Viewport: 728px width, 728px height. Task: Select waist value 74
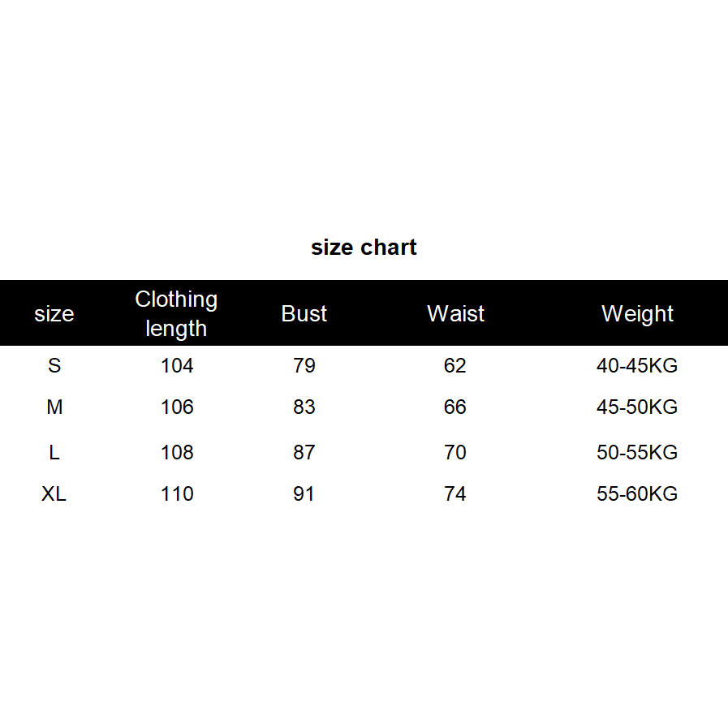pyautogui.click(x=455, y=494)
